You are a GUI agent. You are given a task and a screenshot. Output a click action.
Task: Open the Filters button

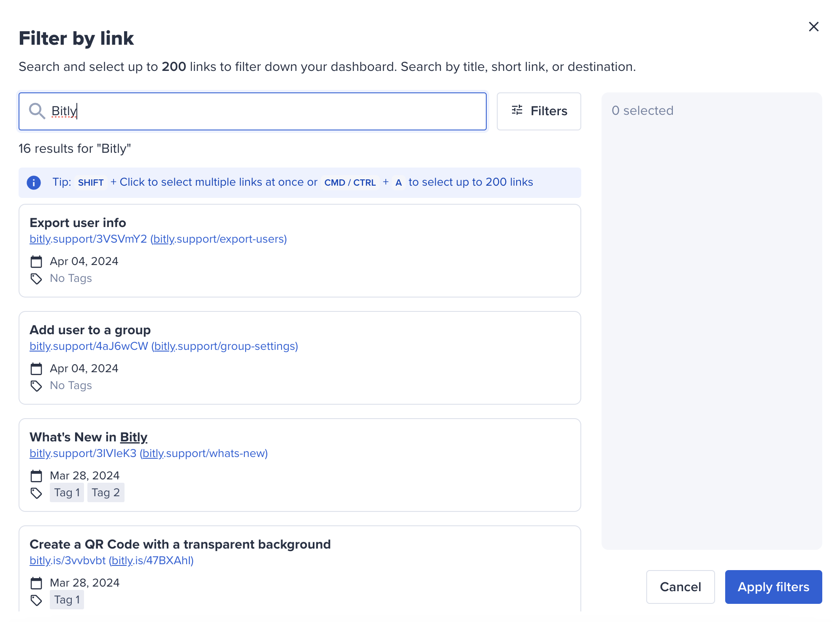(539, 111)
